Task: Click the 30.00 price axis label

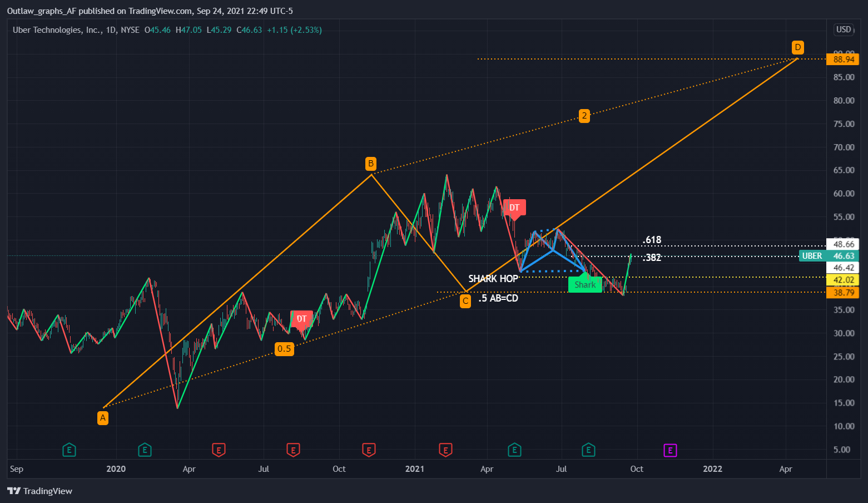Action: [x=844, y=333]
